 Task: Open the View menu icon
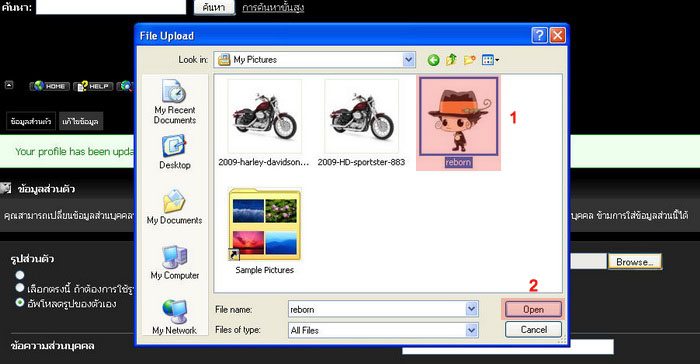pyautogui.click(x=490, y=60)
